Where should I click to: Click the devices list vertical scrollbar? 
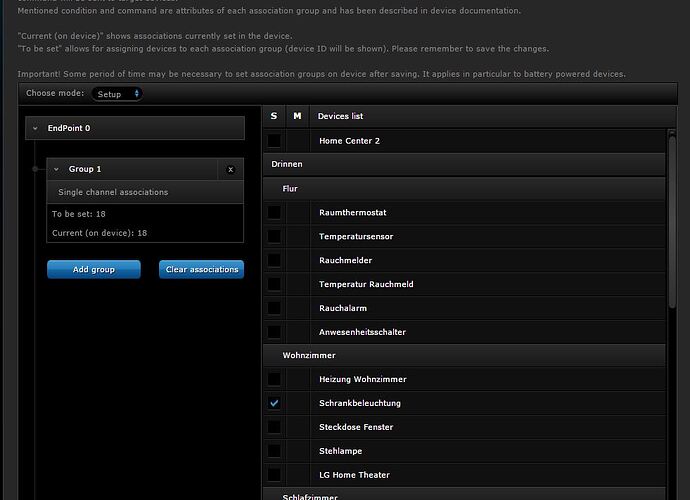coord(672,250)
